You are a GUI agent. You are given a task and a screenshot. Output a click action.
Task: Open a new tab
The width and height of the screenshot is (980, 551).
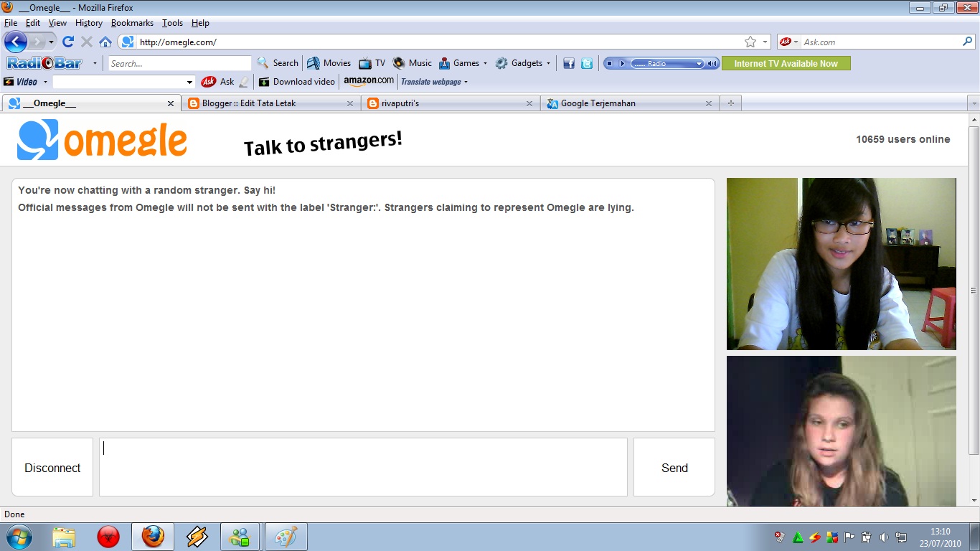pyautogui.click(x=731, y=103)
